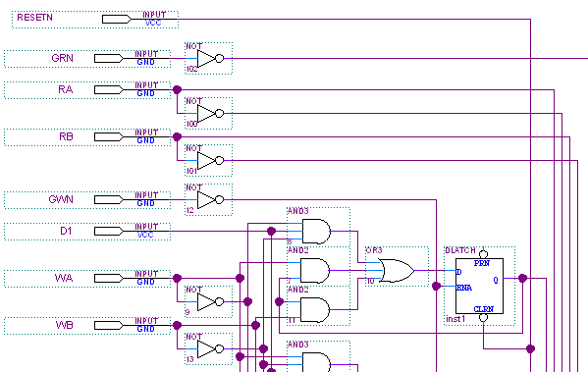Click the GRN input pin symbol
Image resolution: width=588 pixels, height=372 pixels.
(109, 59)
